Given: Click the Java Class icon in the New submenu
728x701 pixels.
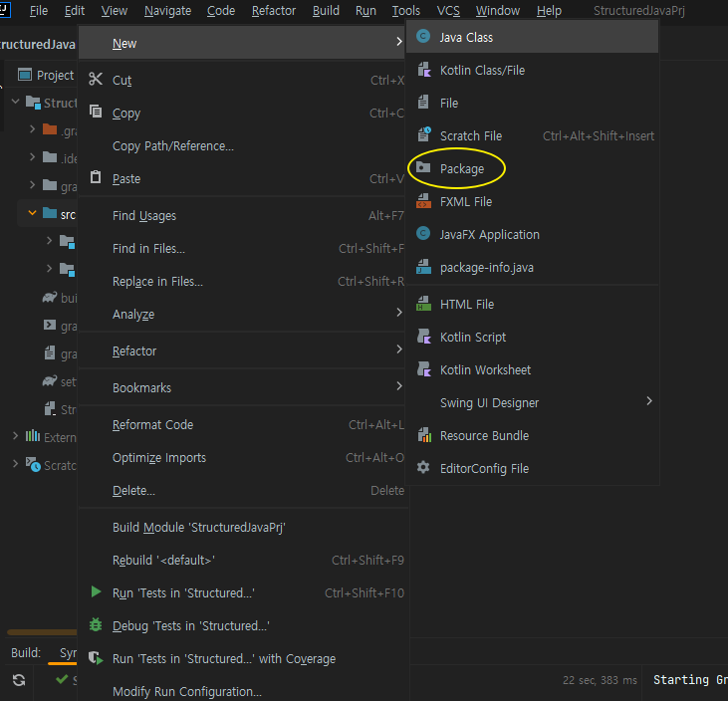Looking at the screenshot, I should click(x=423, y=36).
